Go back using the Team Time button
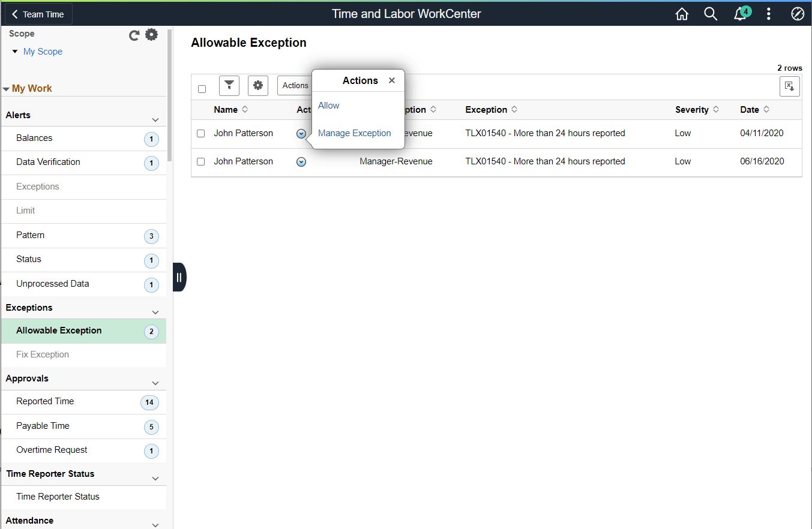The width and height of the screenshot is (812, 529). coord(37,13)
